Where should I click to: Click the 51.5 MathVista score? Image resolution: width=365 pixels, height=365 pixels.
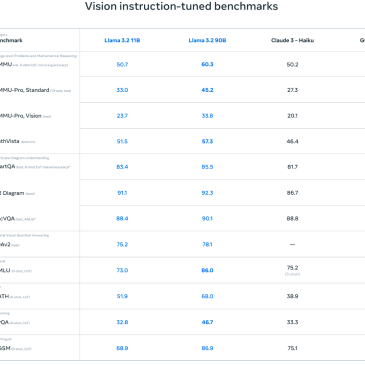pyautogui.click(x=122, y=141)
